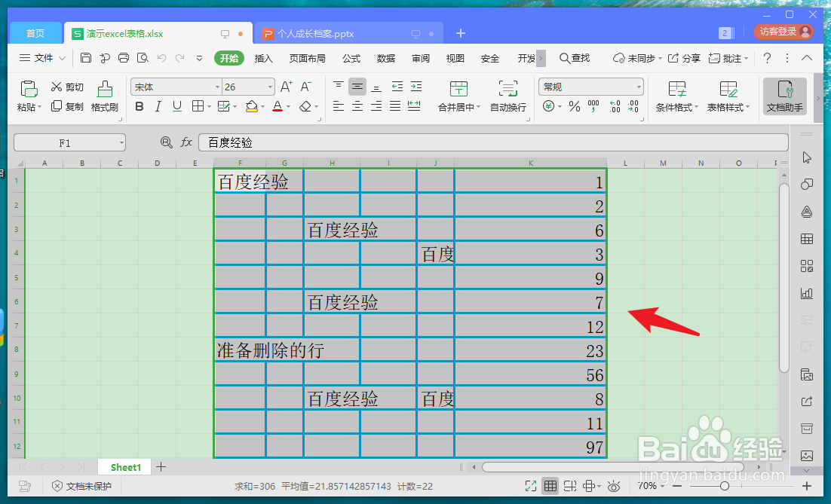831x504 pixels.
Task: Add a new sheet with plus icon
Action: click(x=161, y=467)
